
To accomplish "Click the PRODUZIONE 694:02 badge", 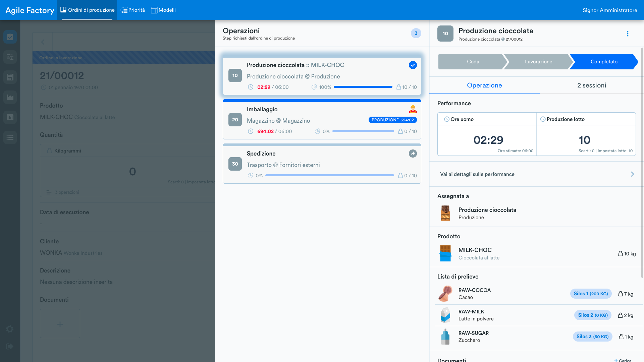I will pyautogui.click(x=392, y=120).
